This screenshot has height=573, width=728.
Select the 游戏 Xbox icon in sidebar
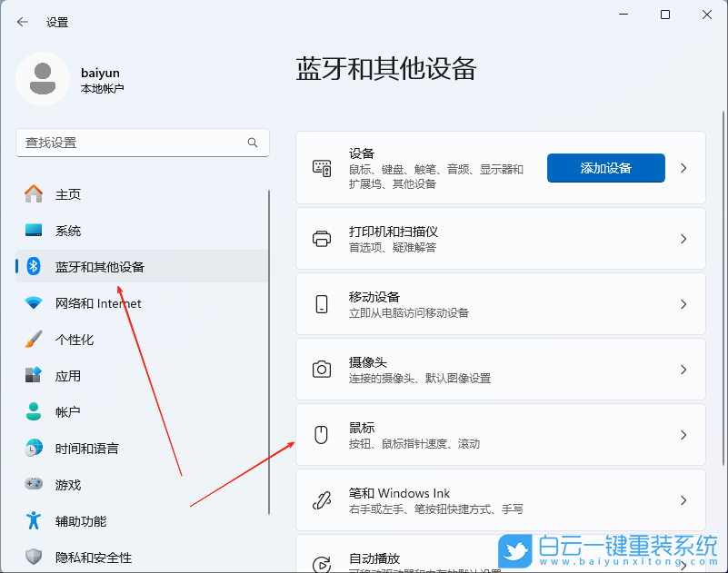[x=34, y=484]
